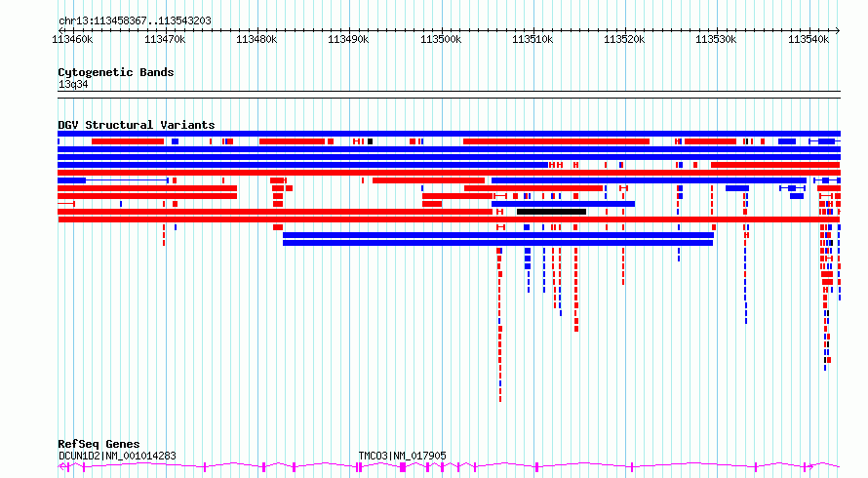Click the 113480k ruler label
Image resolution: width=868 pixels, height=478 pixels.
(x=256, y=39)
